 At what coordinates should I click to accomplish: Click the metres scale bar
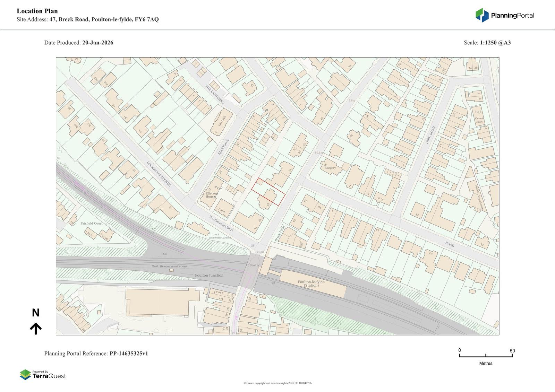pyautogui.click(x=486, y=356)
